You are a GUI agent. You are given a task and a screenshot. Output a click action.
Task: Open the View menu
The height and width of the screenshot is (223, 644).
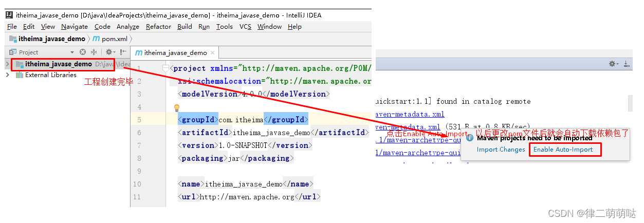tap(48, 26)
